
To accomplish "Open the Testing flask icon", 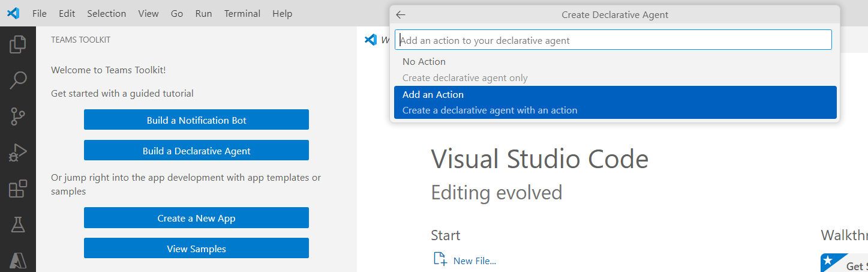I will (18, 225).
